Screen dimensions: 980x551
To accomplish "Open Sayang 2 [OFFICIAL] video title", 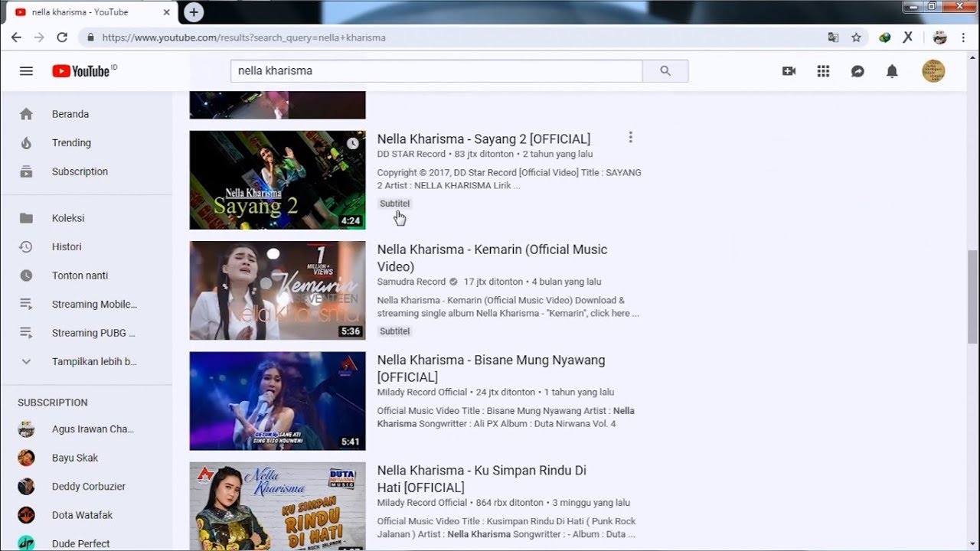I will (x=484, y=139).
